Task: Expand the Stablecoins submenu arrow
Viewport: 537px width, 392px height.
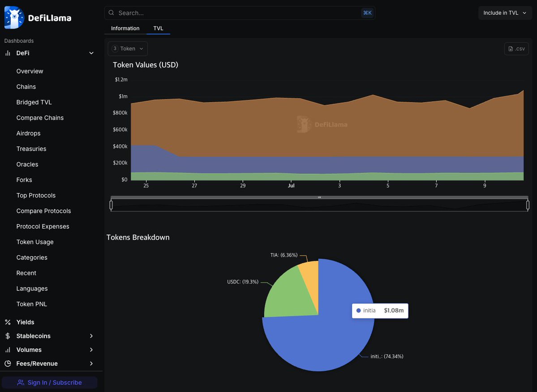Action: point(91,336)
